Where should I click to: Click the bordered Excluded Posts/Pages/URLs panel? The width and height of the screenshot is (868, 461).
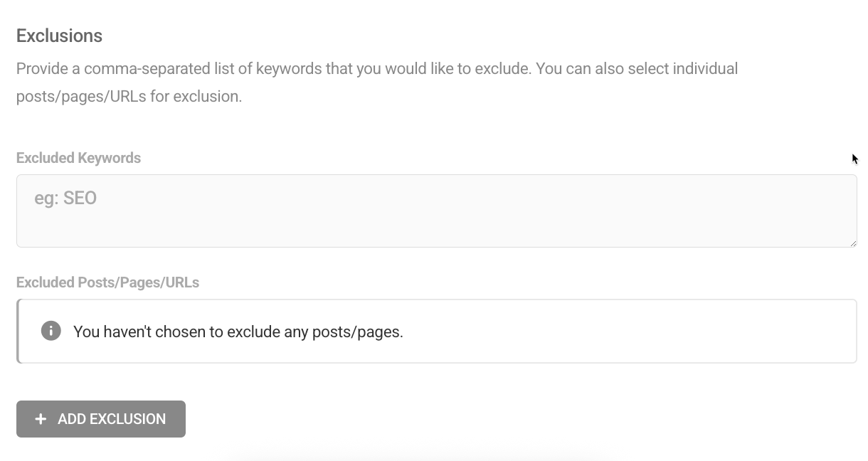(437, 331)
